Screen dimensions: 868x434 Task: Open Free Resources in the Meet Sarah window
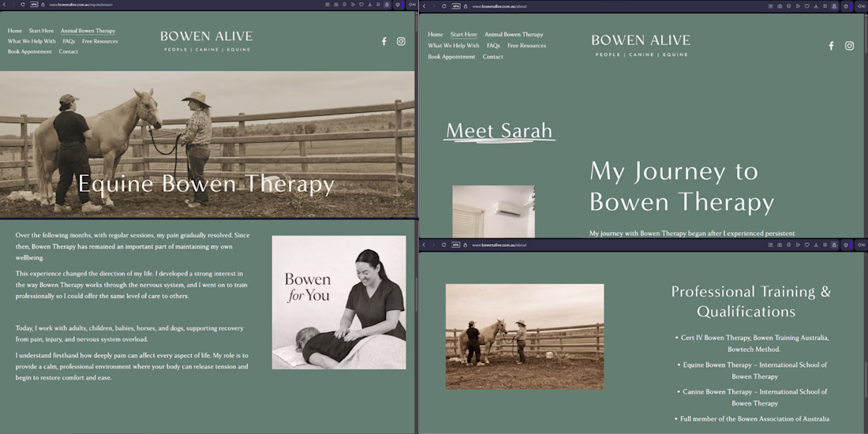point(526,46)
